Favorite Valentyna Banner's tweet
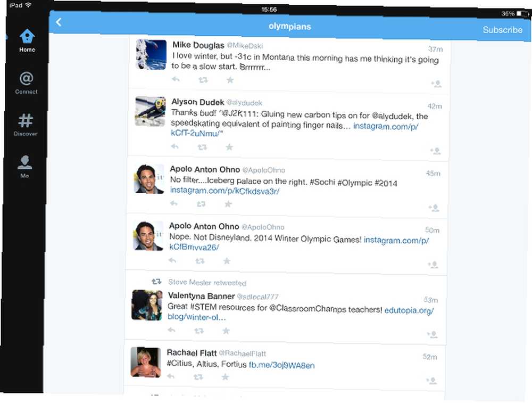This screenshot has height=403, width=532. [x=226, y=331]
